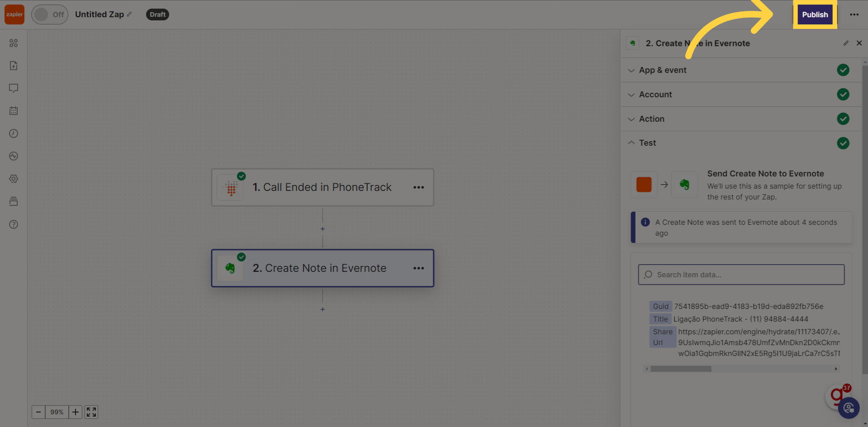Click the Action green checkmark
Viewport: 868px width, 427px height.
tap(843, 119)
